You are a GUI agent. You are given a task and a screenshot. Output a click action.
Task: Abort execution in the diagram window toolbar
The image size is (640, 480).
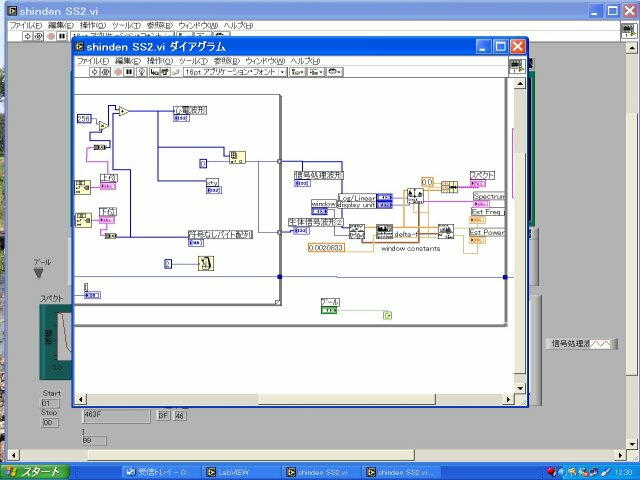118,72
